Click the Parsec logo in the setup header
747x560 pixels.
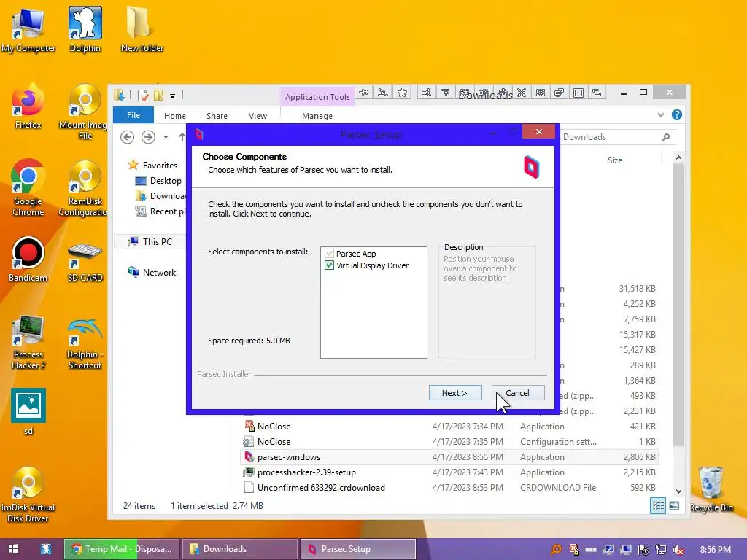pyautogui.click(x=531, y=167)
